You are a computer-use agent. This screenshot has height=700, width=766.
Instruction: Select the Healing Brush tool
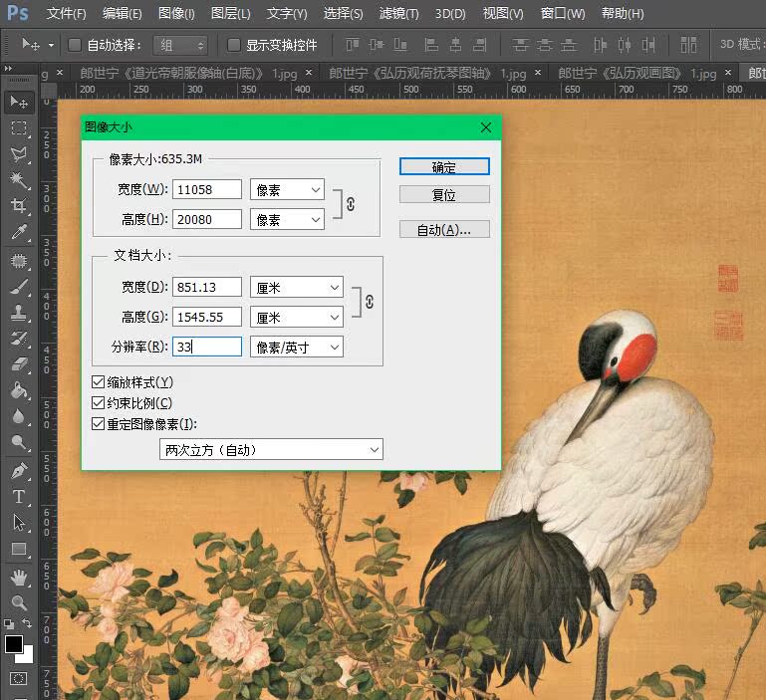[x=19, y=260]
